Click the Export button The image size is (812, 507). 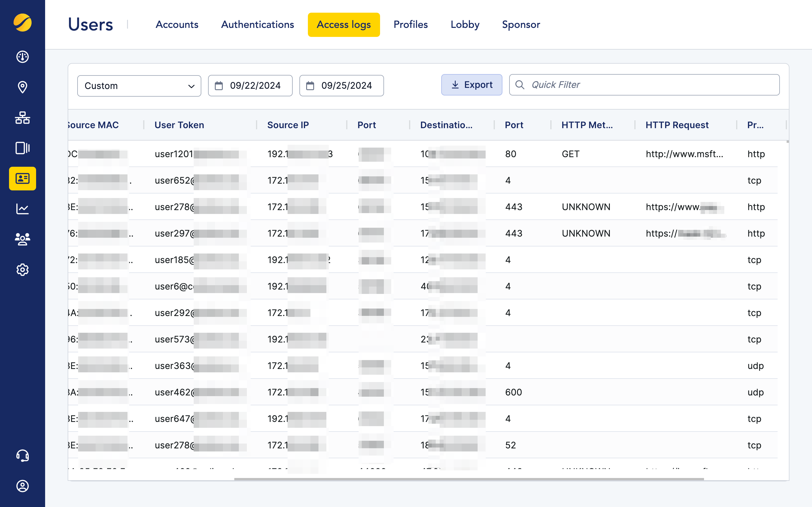point(471,84)
